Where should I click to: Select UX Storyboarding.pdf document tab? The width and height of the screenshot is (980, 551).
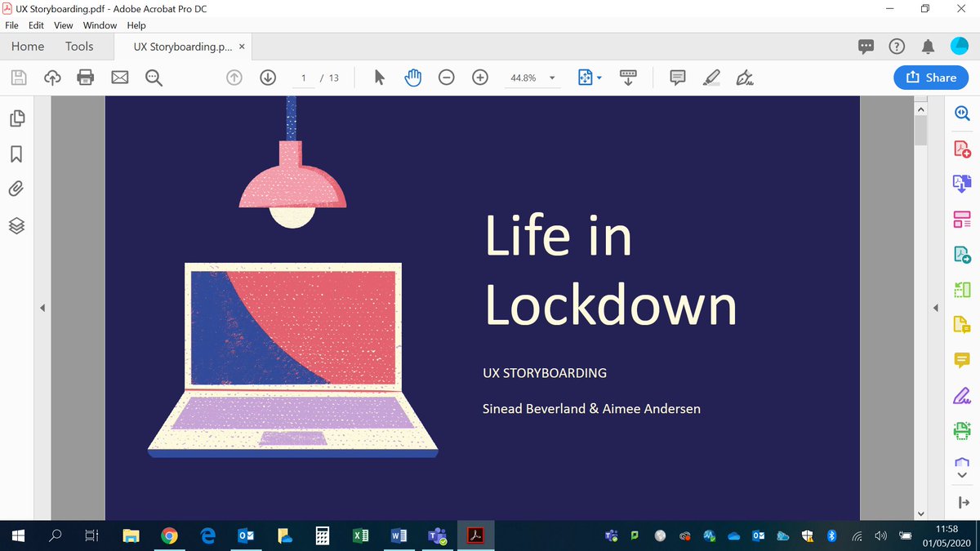click(183, 47)
